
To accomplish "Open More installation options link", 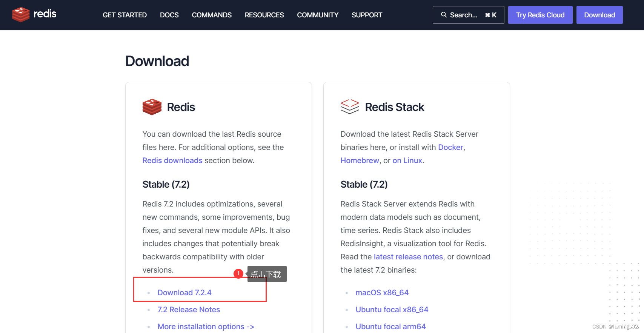I will click(x=206, y=327).
